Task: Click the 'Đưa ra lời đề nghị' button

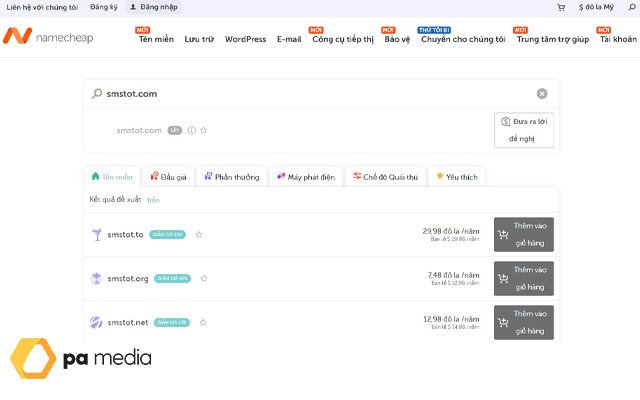Action: (524, 130)
